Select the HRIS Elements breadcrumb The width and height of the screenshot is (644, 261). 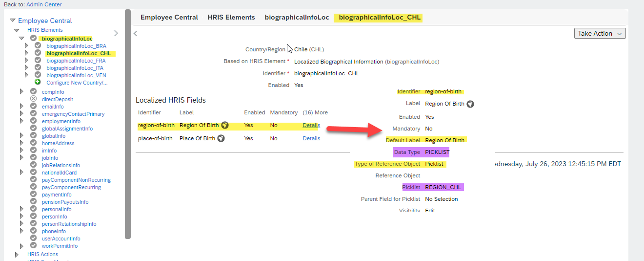coord(231,17)
